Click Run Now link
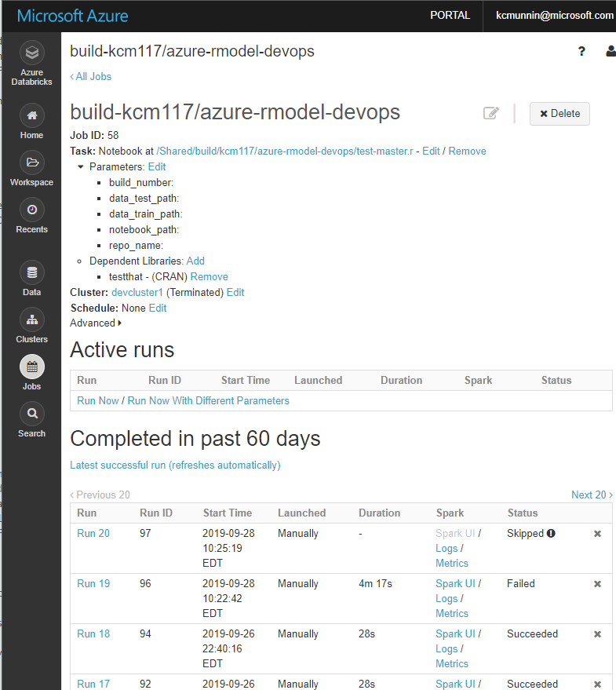This screenshot has width=616, height=690. pos(97,401)
